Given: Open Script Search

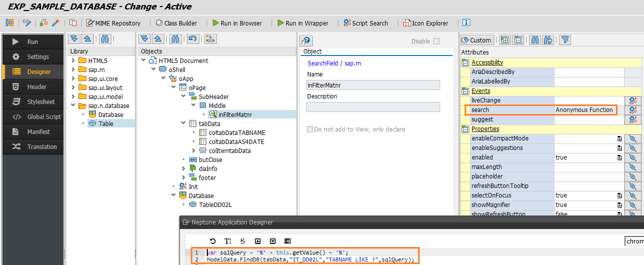Looking at the screenshot, I should coord(366,23).
